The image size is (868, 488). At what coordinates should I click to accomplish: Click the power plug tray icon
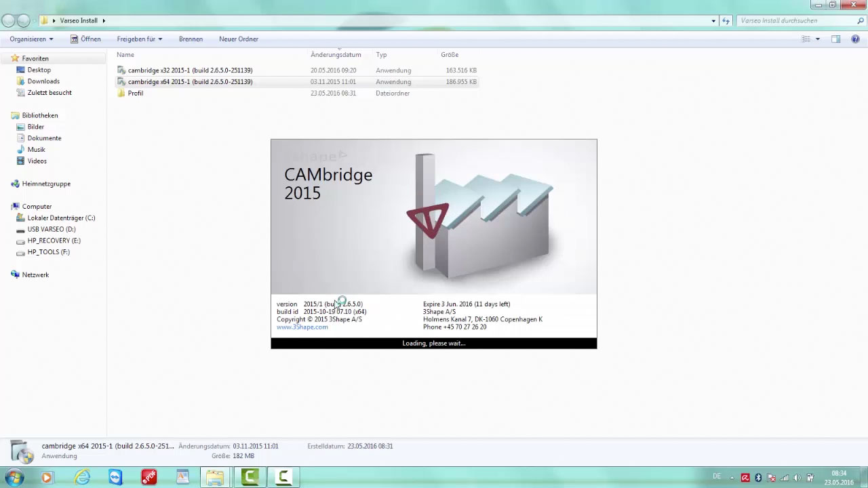(811, 478)
